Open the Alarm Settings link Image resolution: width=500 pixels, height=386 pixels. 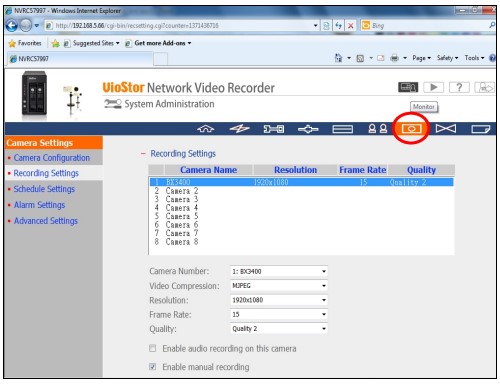coord(39,205)
